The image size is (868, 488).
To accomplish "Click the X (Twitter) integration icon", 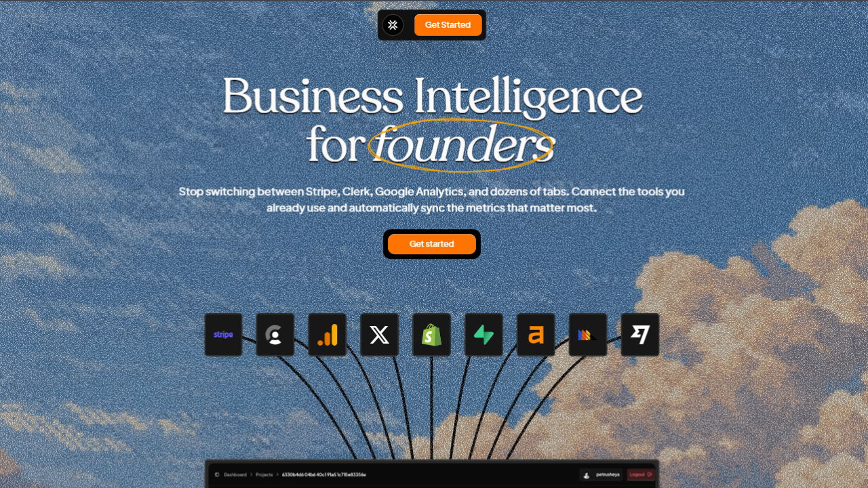I will point(380,335).
